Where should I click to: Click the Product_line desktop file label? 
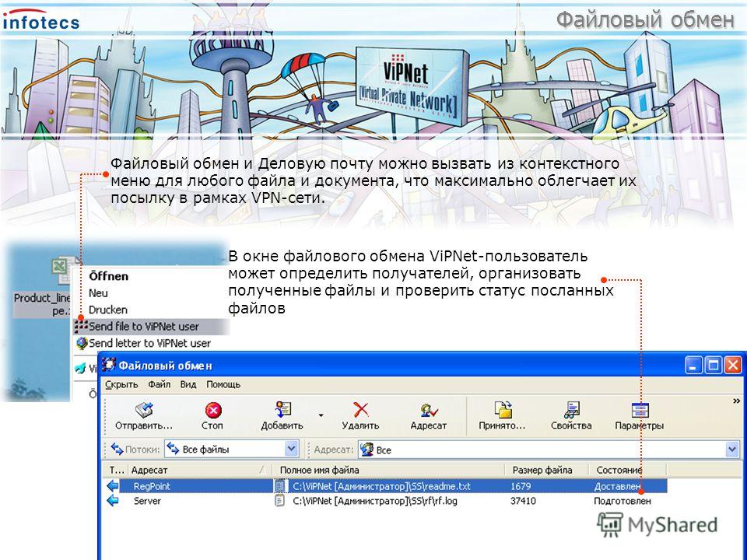click(x=42, y=304)
